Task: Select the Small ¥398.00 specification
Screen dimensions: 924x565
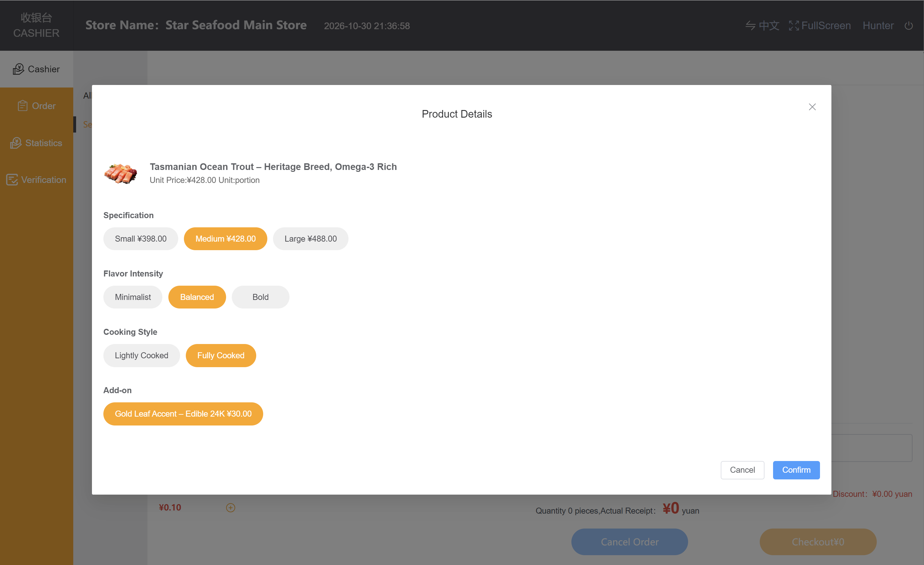Action: pos(140,239)
